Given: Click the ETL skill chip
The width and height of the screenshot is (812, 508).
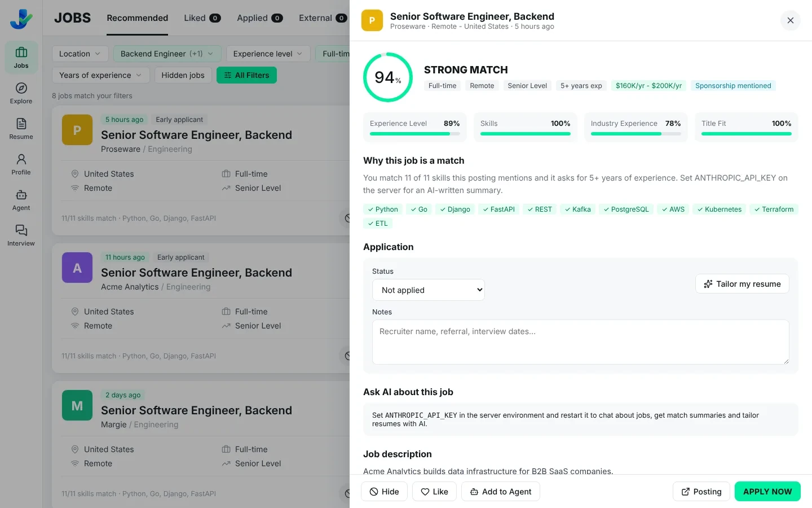Looking at the screenshot, I should coord(378,224).
